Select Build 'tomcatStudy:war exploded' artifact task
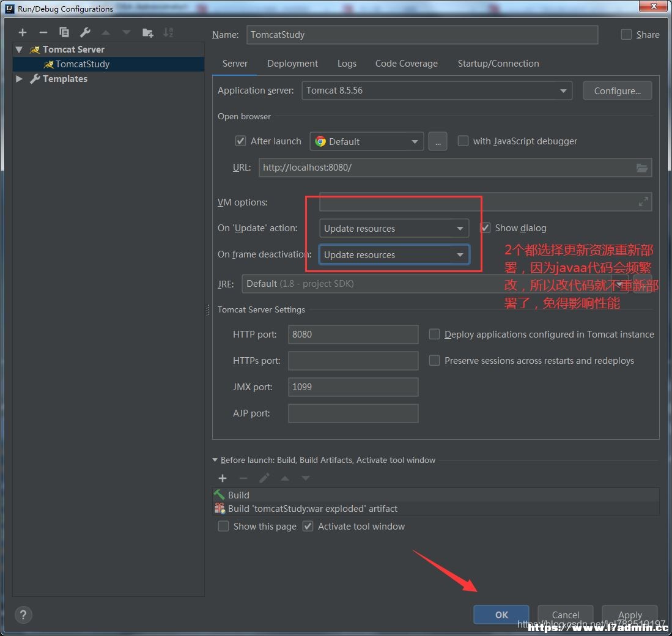This screenshot has width=672, height=636. 436,508
